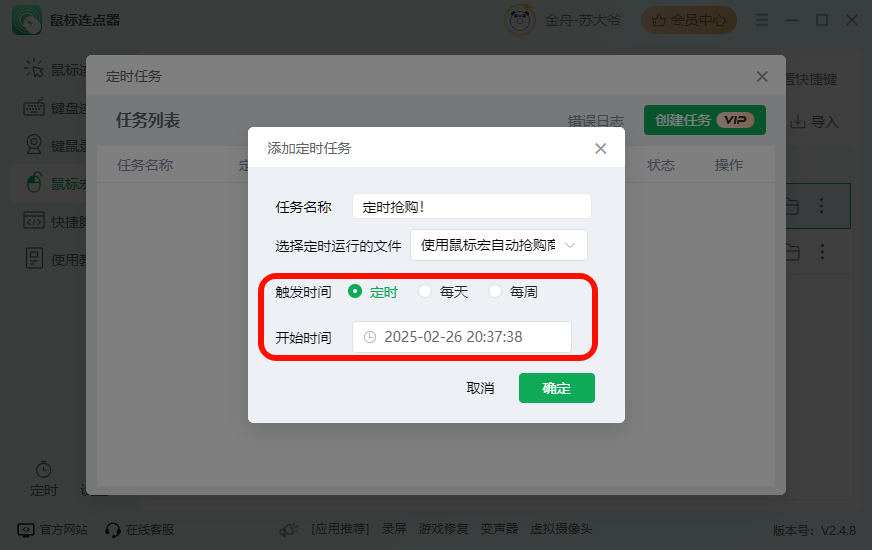Screen dimensions: 872x550
Task: Open the 录屏 recommended app link
Action: (394, 529)
